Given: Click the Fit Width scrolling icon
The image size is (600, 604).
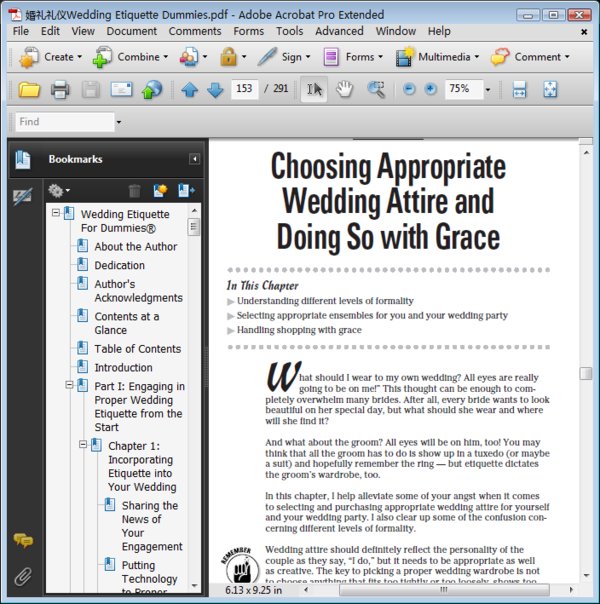Looking at the screenshot, I should pyautogui.click(x=519, y=89).
